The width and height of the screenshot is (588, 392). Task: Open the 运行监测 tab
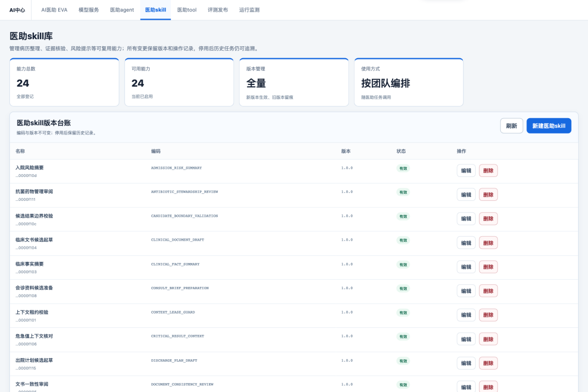coord(249,10)
